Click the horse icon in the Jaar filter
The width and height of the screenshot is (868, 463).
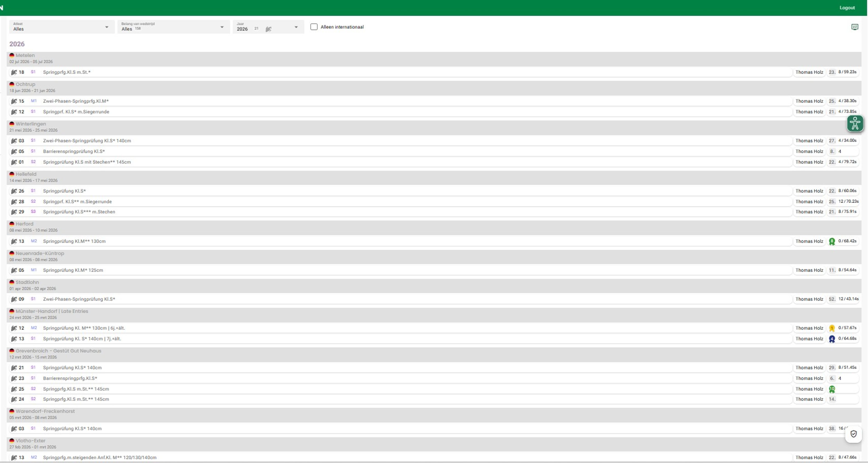point(268,29)
